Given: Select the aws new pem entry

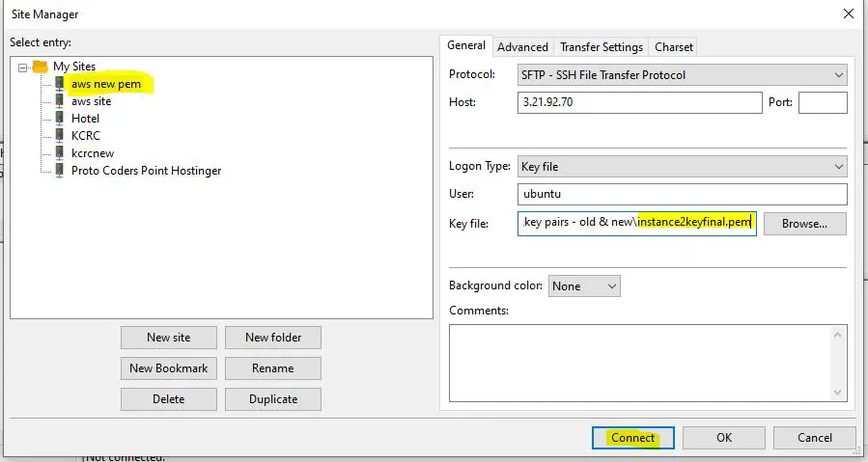Looking at the screenshot, I should point(106,84).
